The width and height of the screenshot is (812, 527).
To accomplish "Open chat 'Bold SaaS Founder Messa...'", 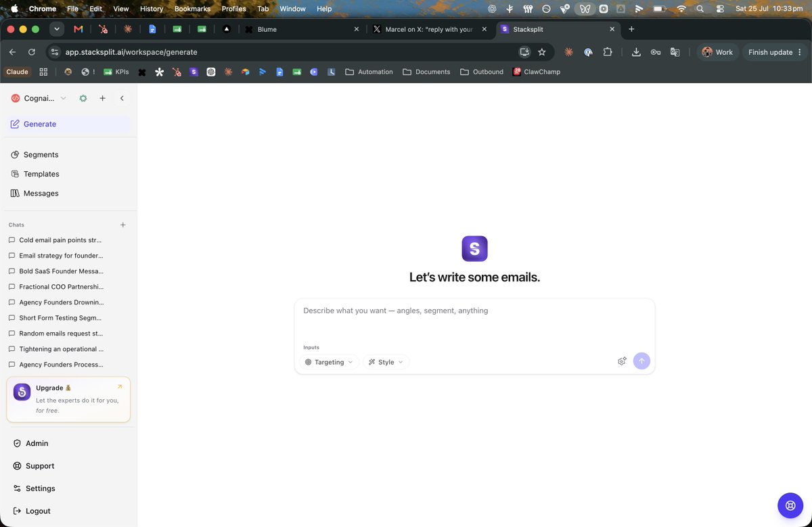I will [61, 271].
